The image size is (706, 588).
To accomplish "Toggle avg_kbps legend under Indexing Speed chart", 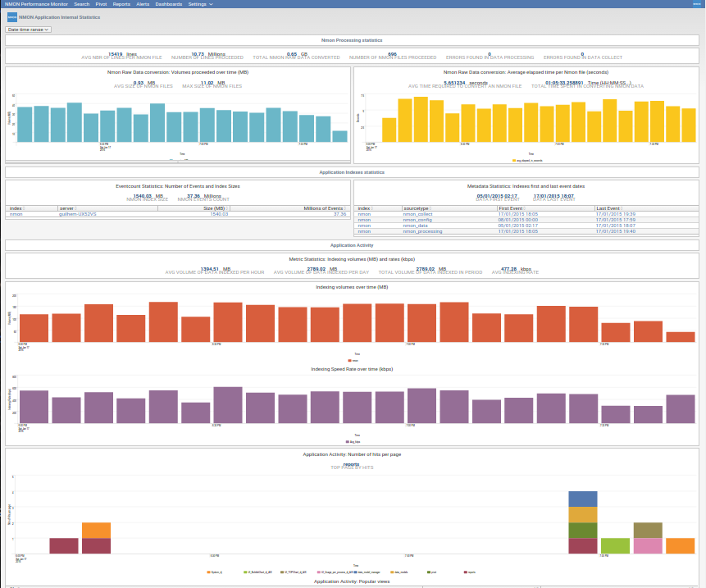I will (x=353, y=442).
